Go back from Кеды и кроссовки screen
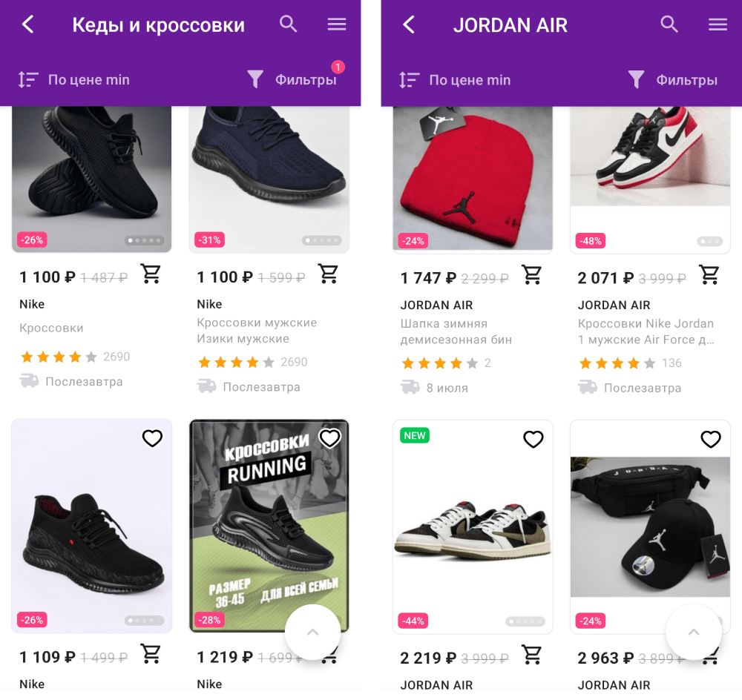The image size is (742, 700). click(x=27, y=24)
